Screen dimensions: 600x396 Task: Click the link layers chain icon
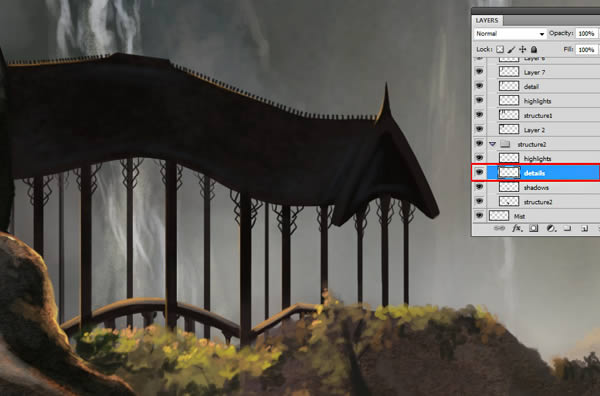499,228
